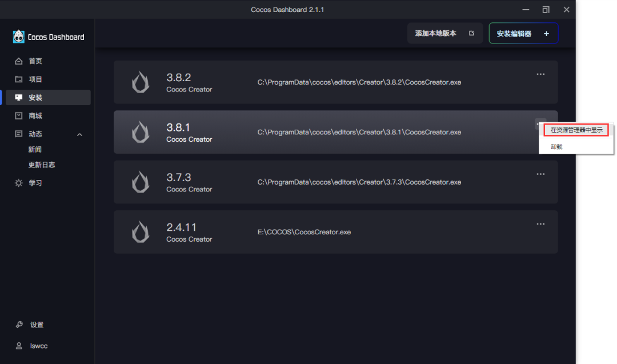Click the Cocos flame icon for 3.7.3
Image resolution: width=617 pixels, height=364 pixels.
pyautogui.click(x=141, y=182)
